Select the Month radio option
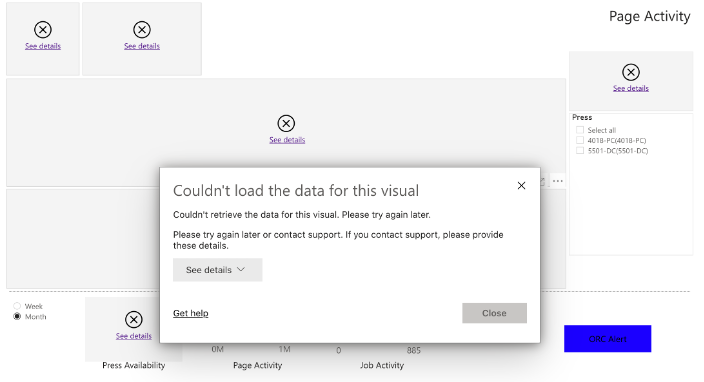This screenshot has width=704, height=382. click(17, 316)
